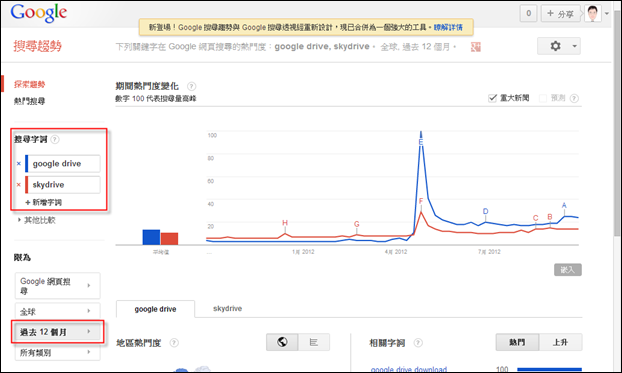Viewport: 622px width, 373px height.
Task: Select 熱門搜尋 in the sidebar
Action: (30, 101)
